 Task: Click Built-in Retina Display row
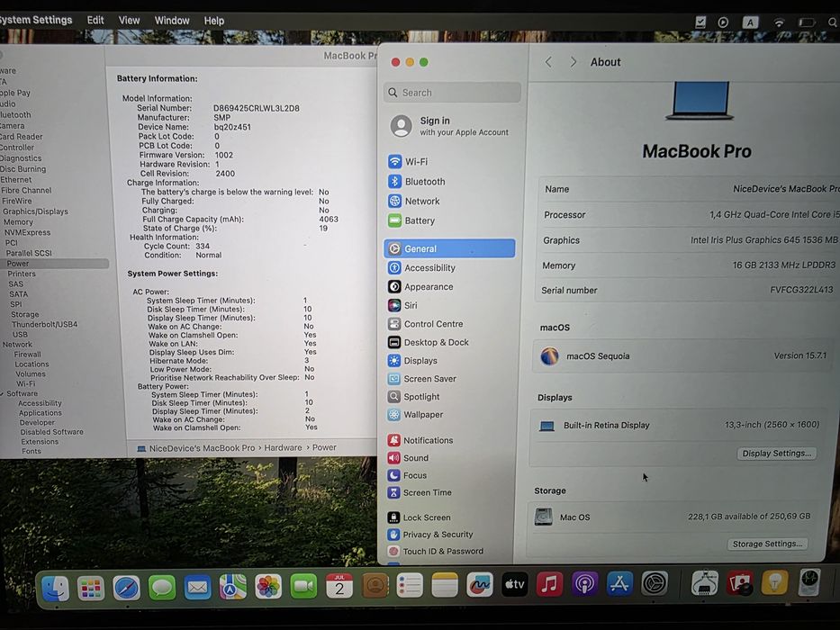pyautogui.click(x=680, y=425)
